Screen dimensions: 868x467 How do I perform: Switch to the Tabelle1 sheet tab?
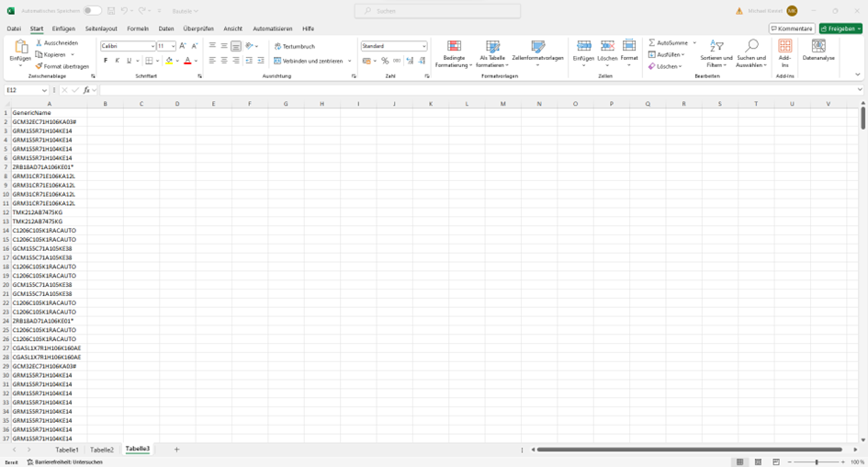click(67, 450)
